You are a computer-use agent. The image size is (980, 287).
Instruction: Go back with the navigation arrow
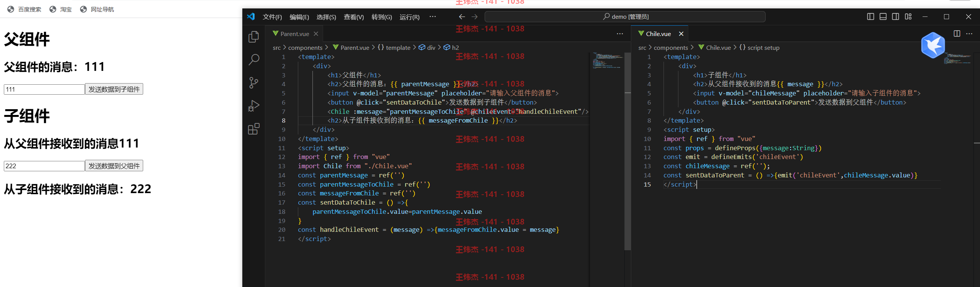click(x=462, y=16)
